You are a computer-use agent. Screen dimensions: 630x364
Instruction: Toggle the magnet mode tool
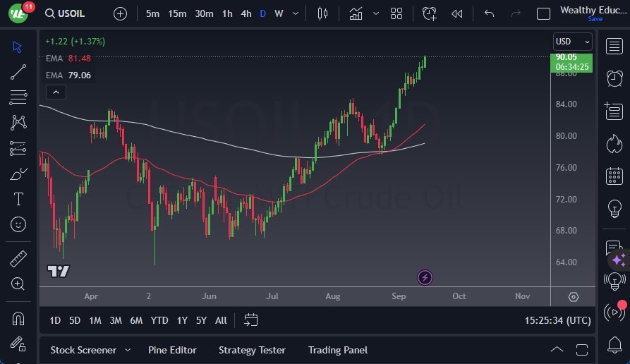[18, 319]
